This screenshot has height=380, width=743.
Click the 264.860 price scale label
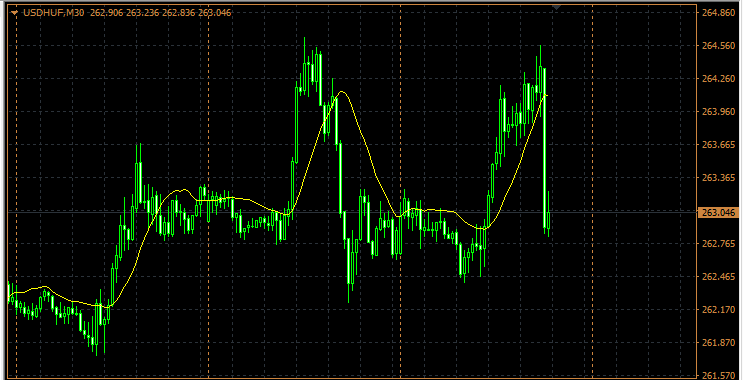point(717,12)
